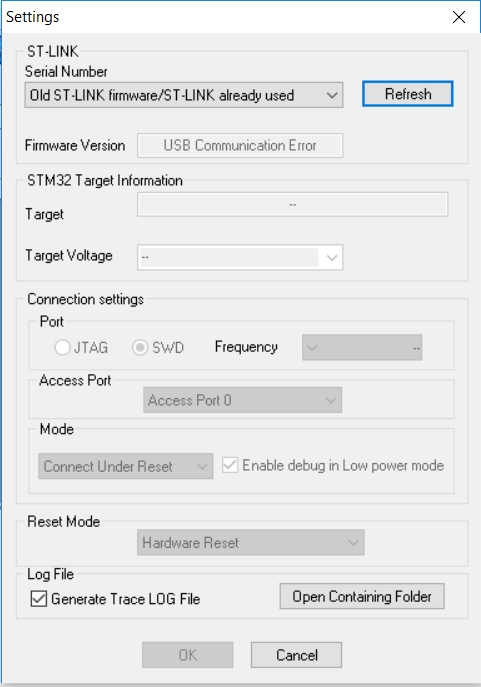This screenshot has width=481, height=687.
Task: Open the Frequency dropdown
Action: (x=362, y=347)
